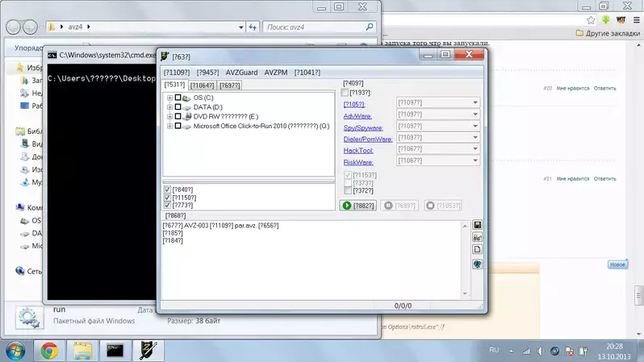
Task: Toggle the [?840?] checkbox
Action: [x=167, y=189]
